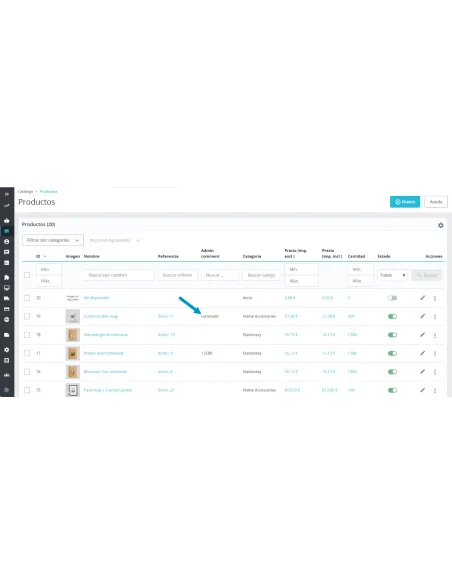Click the Nuevo button

coord(405,202)
